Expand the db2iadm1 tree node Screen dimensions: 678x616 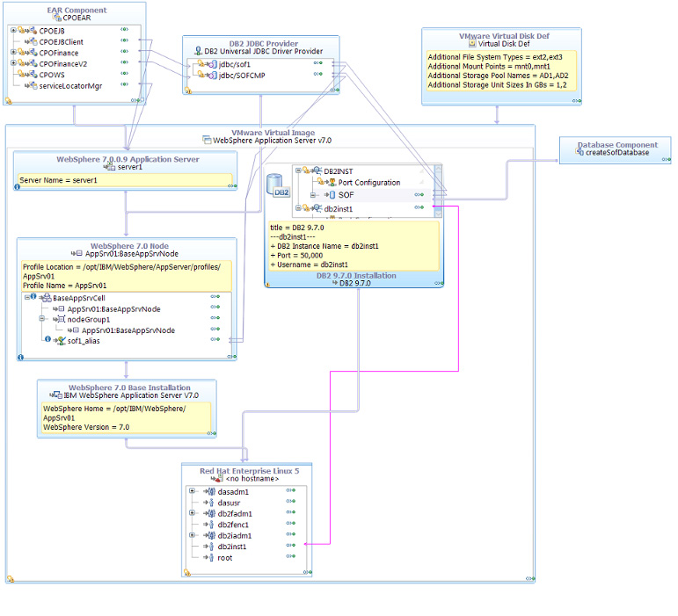point(192,535)
